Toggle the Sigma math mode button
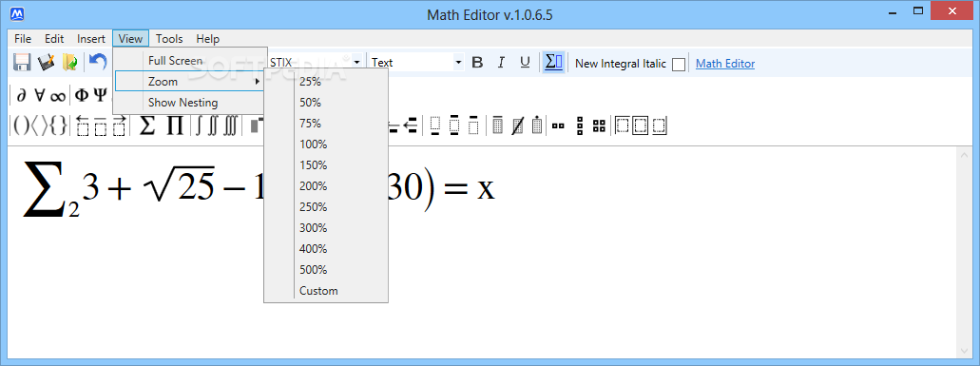980x366 pixels. coord(554,62)
